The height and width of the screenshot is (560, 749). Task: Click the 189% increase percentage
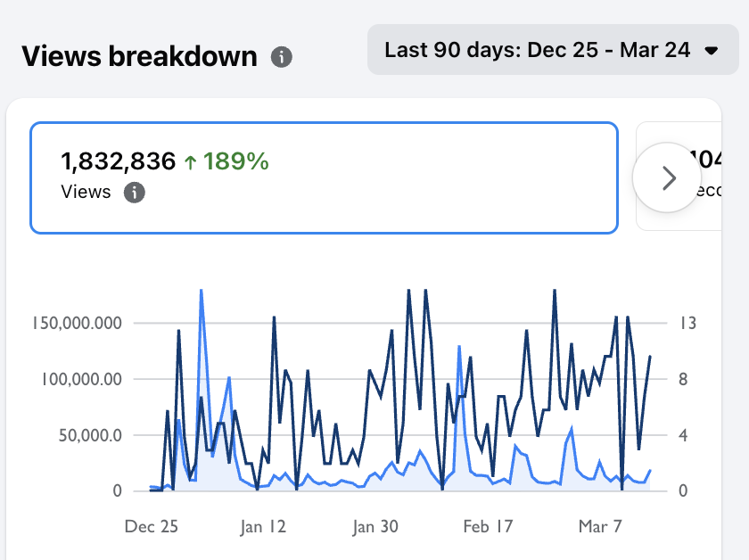pos(235,161)
